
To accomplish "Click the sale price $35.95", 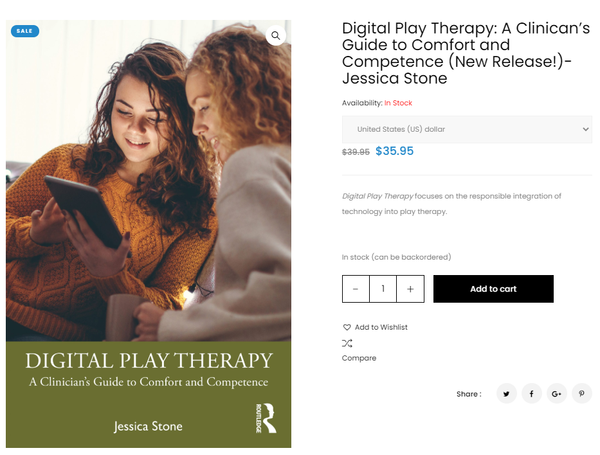I will [x=395, y=151].
